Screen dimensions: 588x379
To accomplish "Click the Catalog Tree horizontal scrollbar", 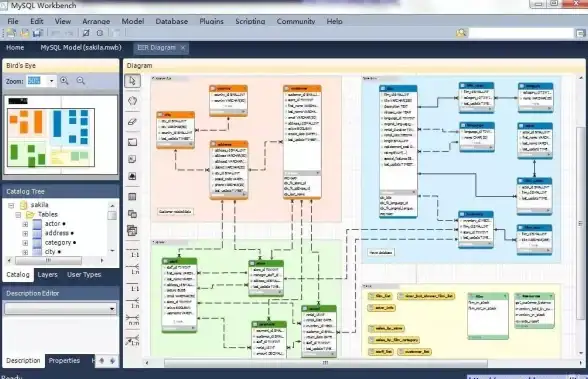I will click(48, 260).
